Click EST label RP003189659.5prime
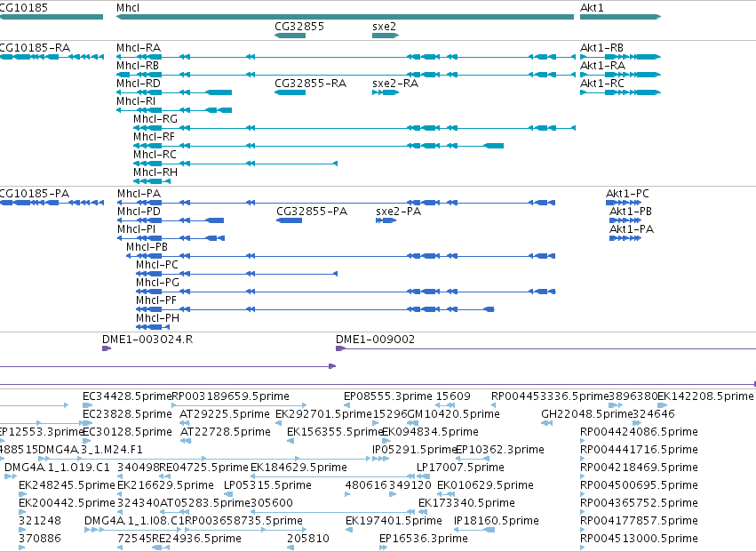The width and height of the screenshot is (756, 552). click(x=230, y=396)
